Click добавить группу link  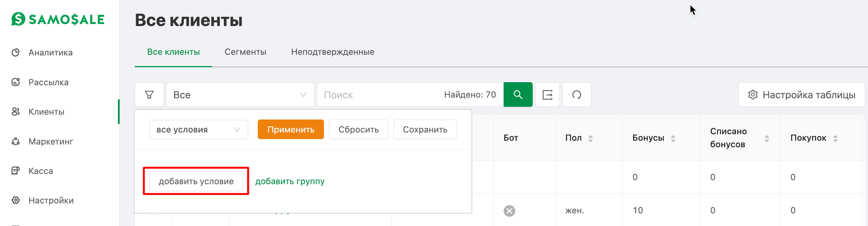pyautogui.click(x=290, y=181)
